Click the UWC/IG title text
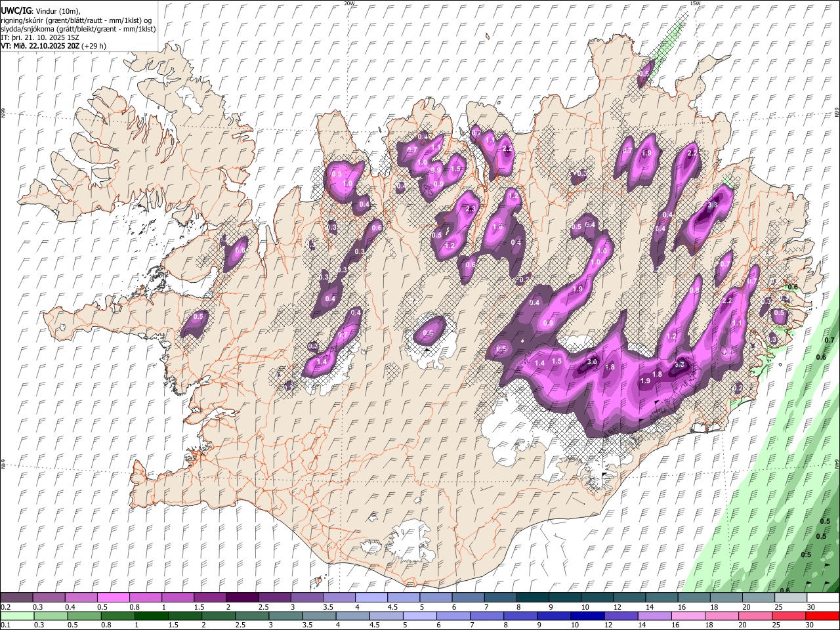 [16, 11]
